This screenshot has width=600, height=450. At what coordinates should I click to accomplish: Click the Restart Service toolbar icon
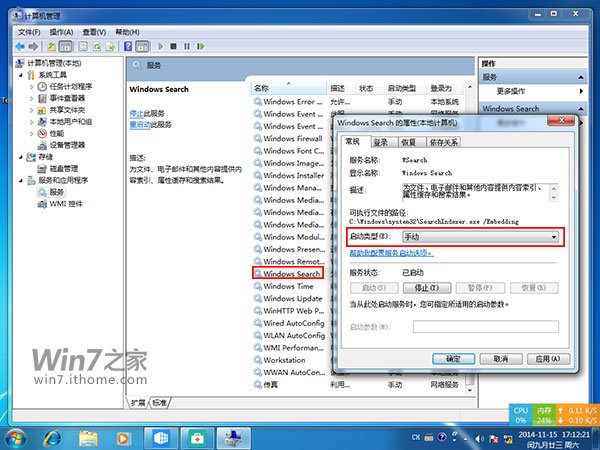[201, 46]
